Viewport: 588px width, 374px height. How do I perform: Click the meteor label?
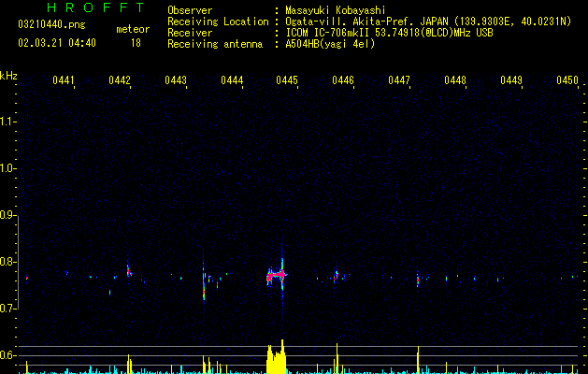click(x=133, y=29)
